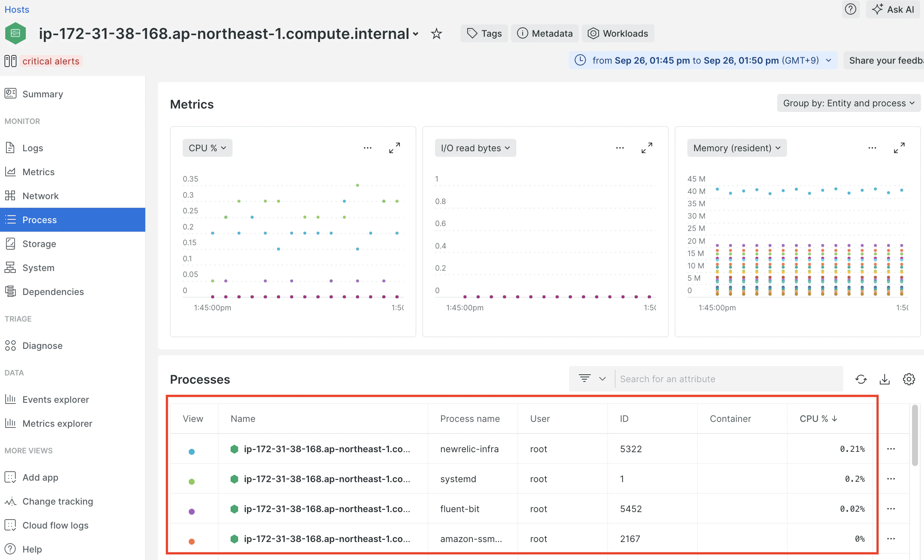This screenshot has height=560, width=924.
Task: Open the I/O read bytes chart options menu
Action: click(x=620, y=148)
